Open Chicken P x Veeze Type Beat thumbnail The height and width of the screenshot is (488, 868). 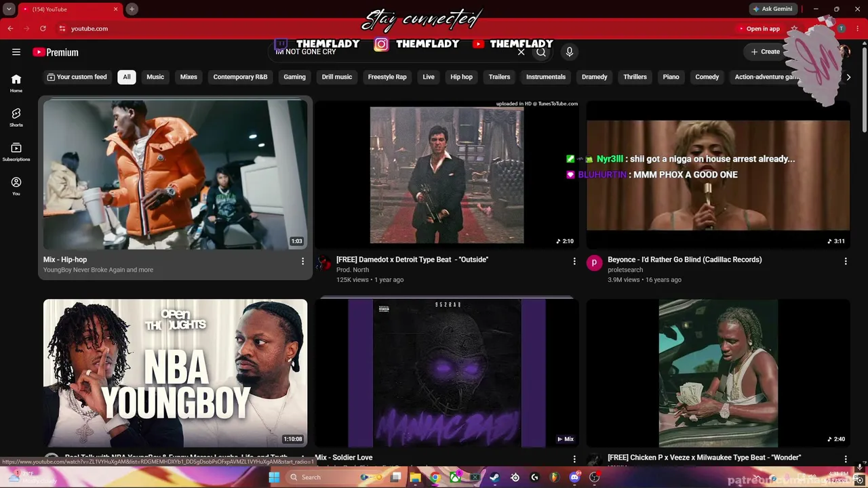point(718,373)
